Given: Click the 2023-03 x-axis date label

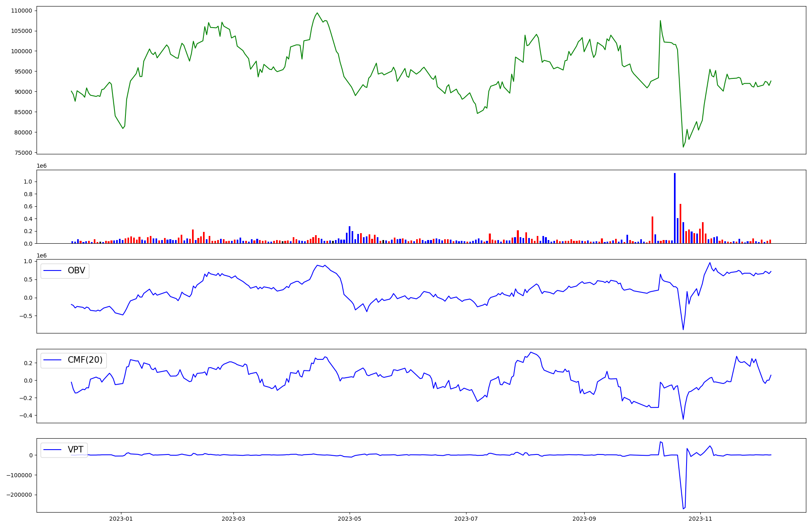Looking at the screenshot, I should [233, 519].
